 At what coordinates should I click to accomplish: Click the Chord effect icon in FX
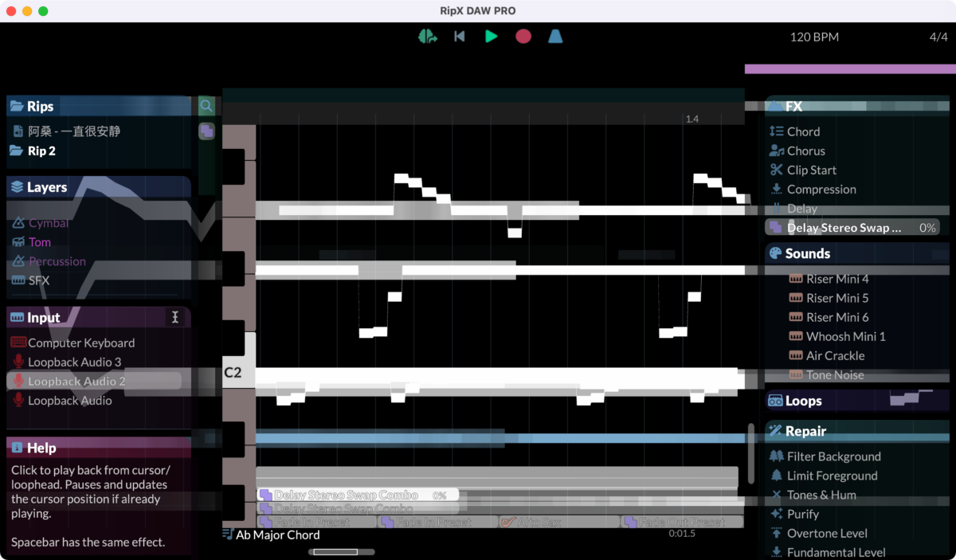[x=777, y=131]
